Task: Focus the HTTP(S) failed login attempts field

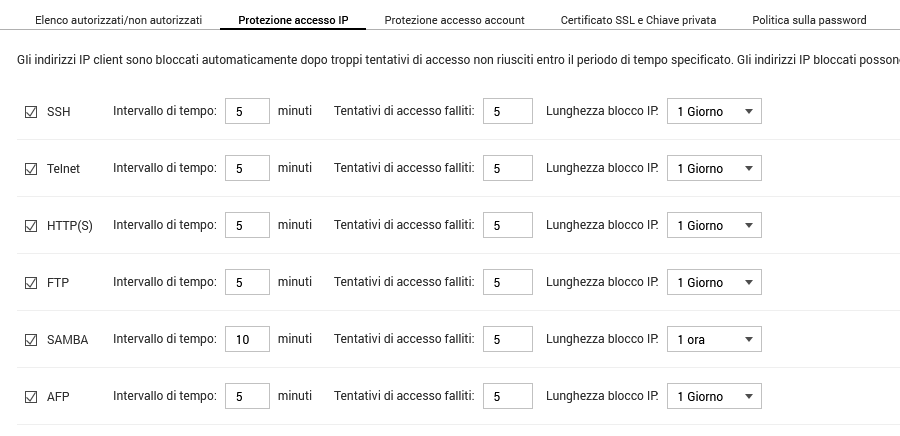Action: click(x=507, y=226)
